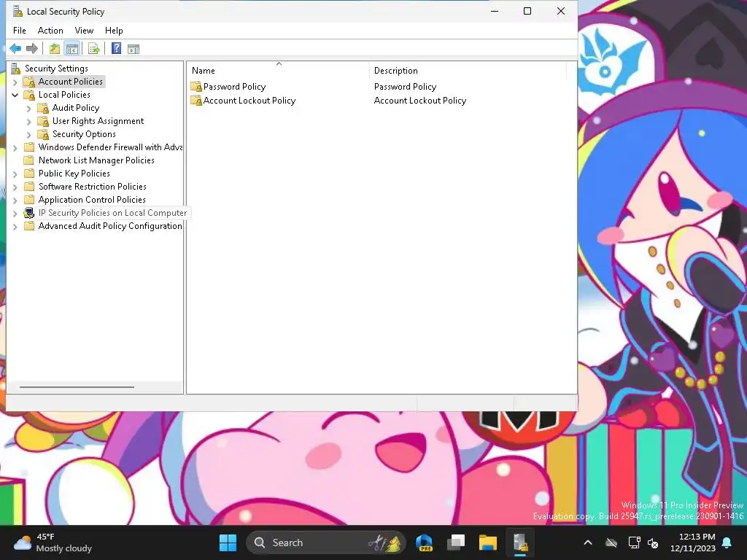Expand the IP Security Policies node

[x=15, y=214]
